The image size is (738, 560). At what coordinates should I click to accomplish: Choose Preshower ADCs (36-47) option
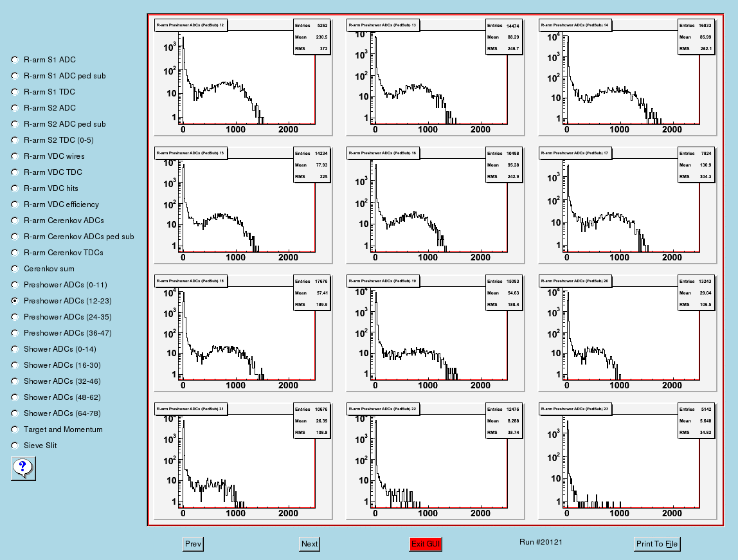coord(15,332)
